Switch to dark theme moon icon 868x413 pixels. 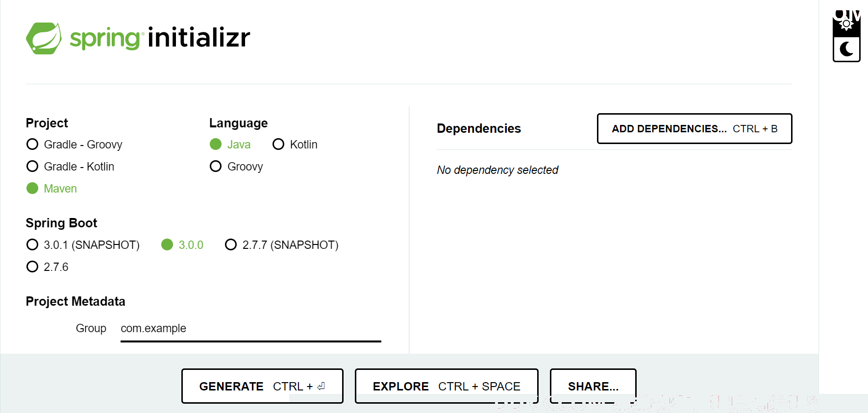(x=846, y=49)
